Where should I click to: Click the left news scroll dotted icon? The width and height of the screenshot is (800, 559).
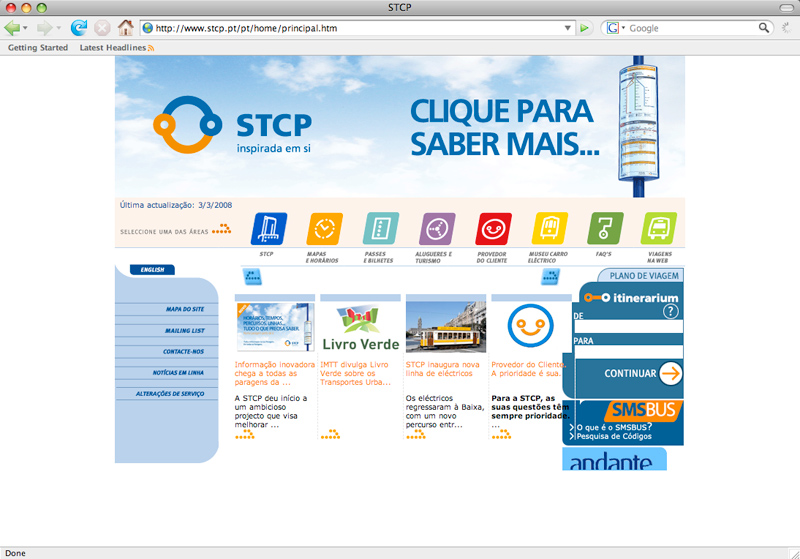tap(252, 277)
